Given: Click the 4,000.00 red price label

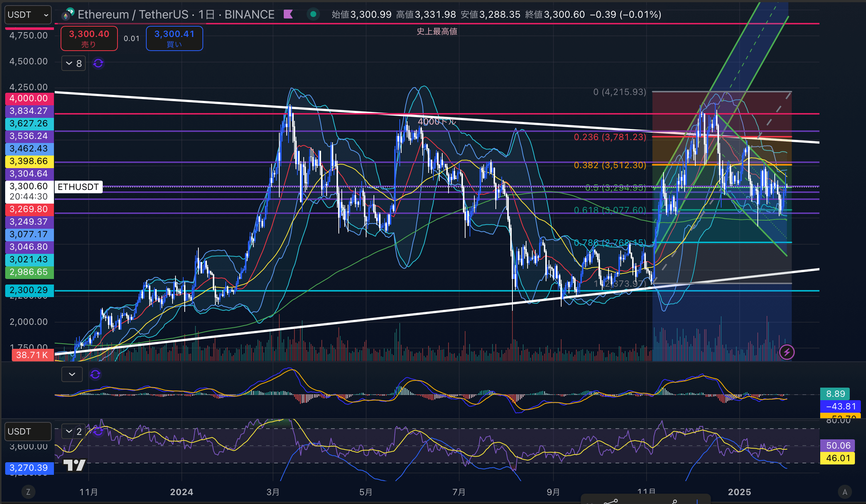Looking at the screenshot, I should (x=29, y=99).
